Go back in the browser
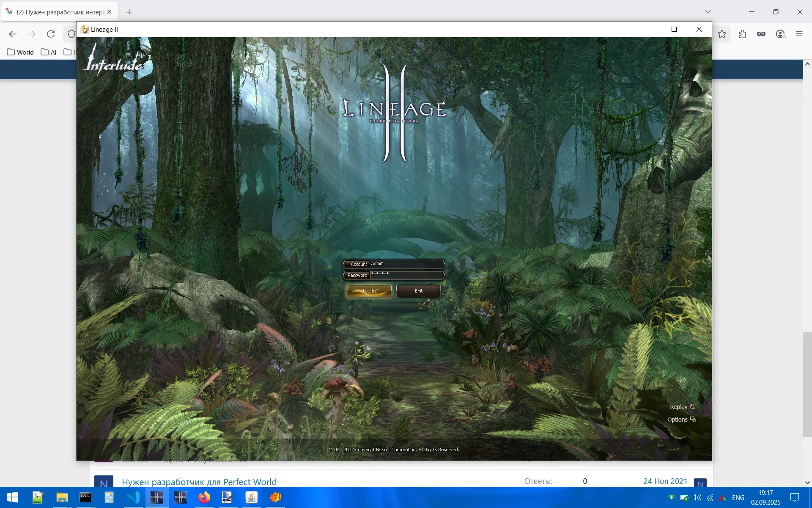812x508 pixels. click(x=13, y=34)
